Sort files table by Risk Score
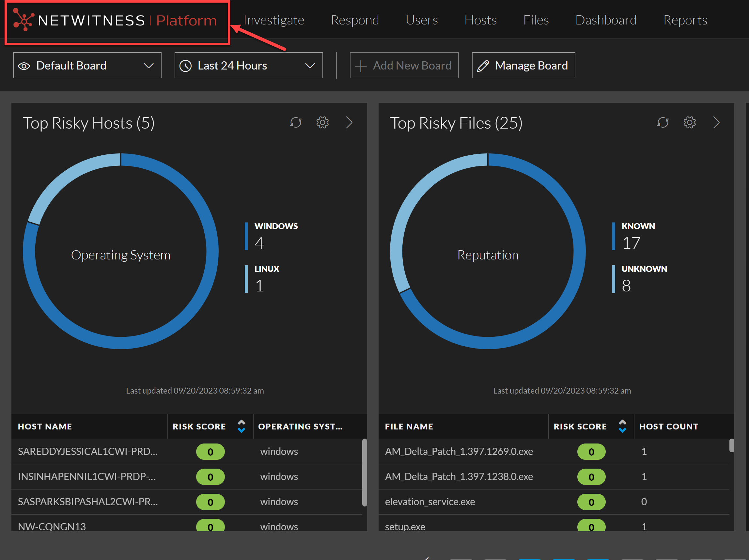This screenshot has height=560, width=749. (x=622, y=426)
